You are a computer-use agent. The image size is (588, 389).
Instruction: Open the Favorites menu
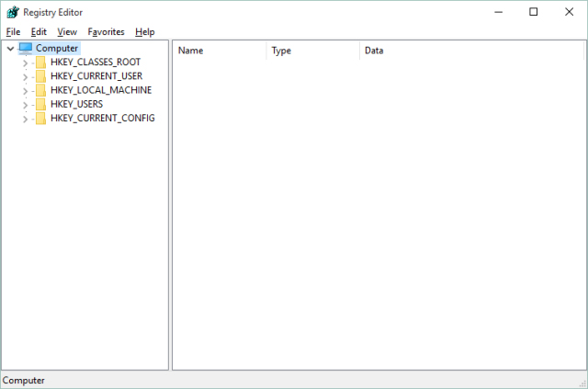click(x=107, y=32)
